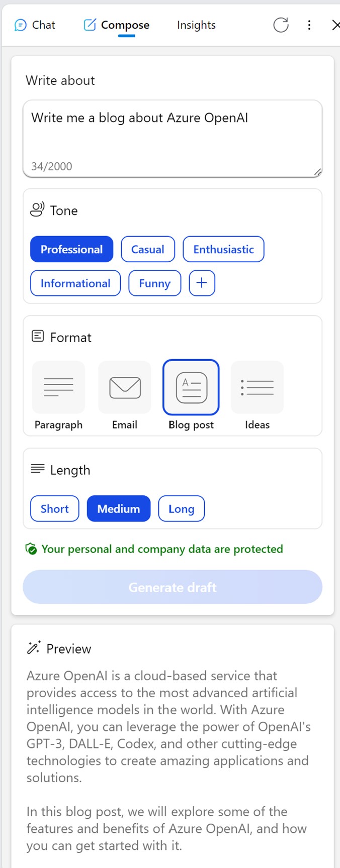Enable the Enthusiastic tone
The image size is (340, 868).
click(223, 249)
